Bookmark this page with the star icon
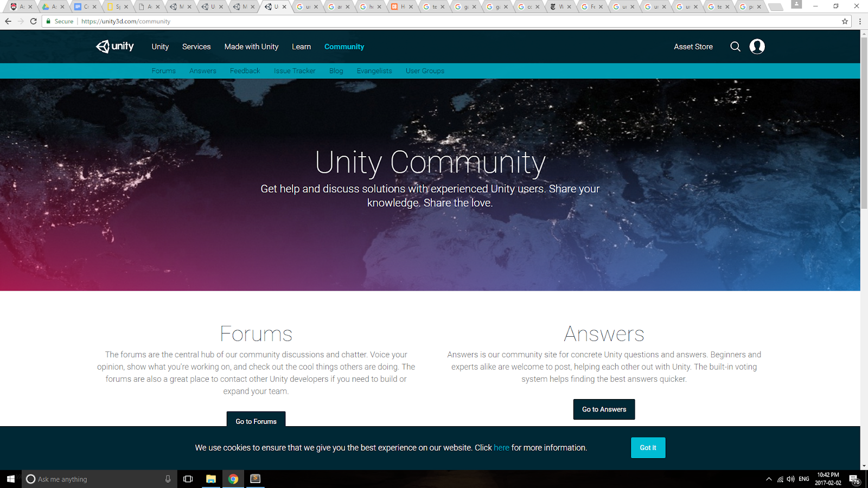The image size is (868, 488). coord(845,21)
